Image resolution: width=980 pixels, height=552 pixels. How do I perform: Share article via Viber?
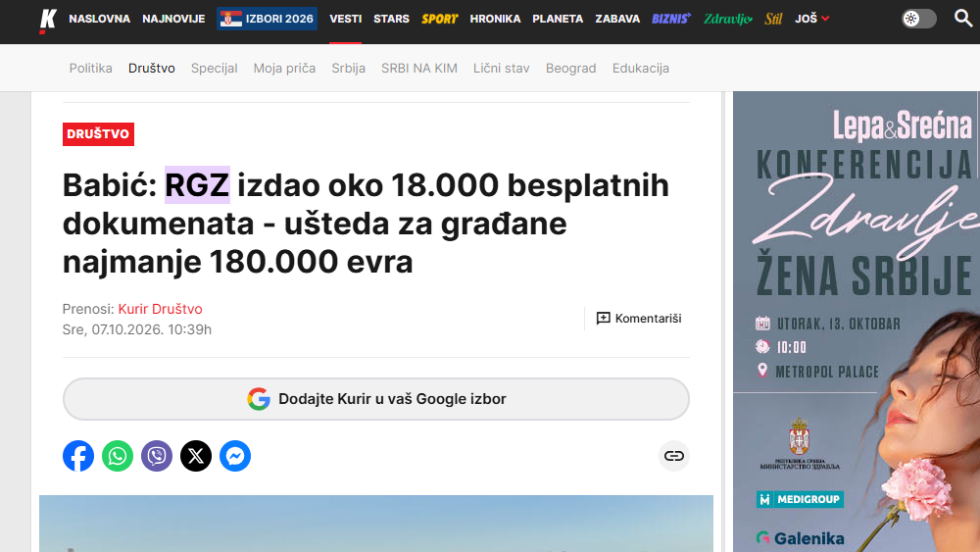tap(157, 456)
